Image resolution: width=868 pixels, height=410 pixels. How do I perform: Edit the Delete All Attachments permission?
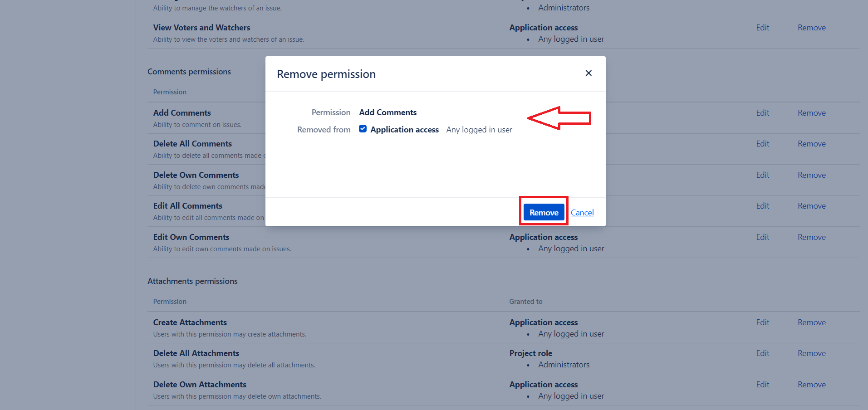(x=762, y=353)
